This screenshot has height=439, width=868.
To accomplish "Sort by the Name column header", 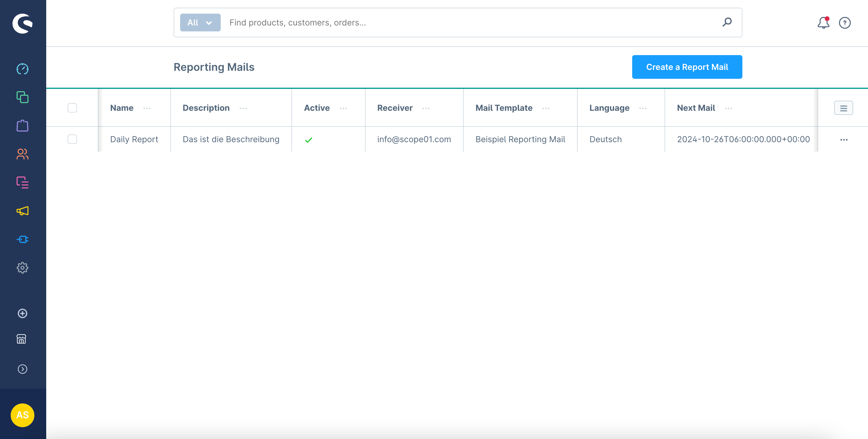I will pos(122,108).
